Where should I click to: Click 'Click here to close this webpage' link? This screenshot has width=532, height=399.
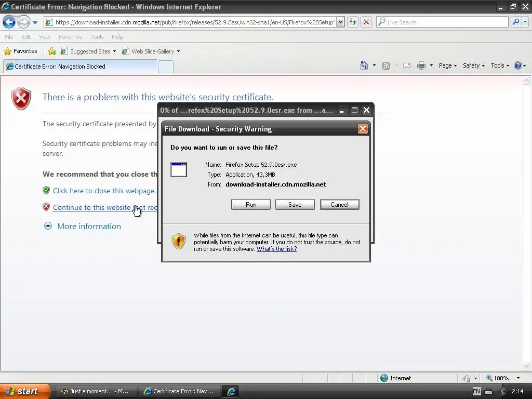(x=104, y=191)
